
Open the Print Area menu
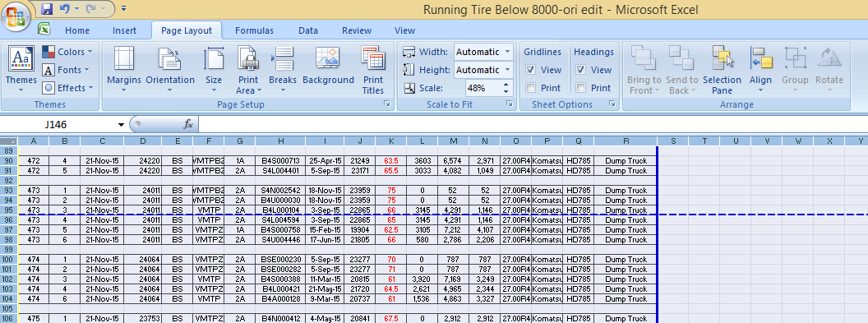tap(248, 69)
